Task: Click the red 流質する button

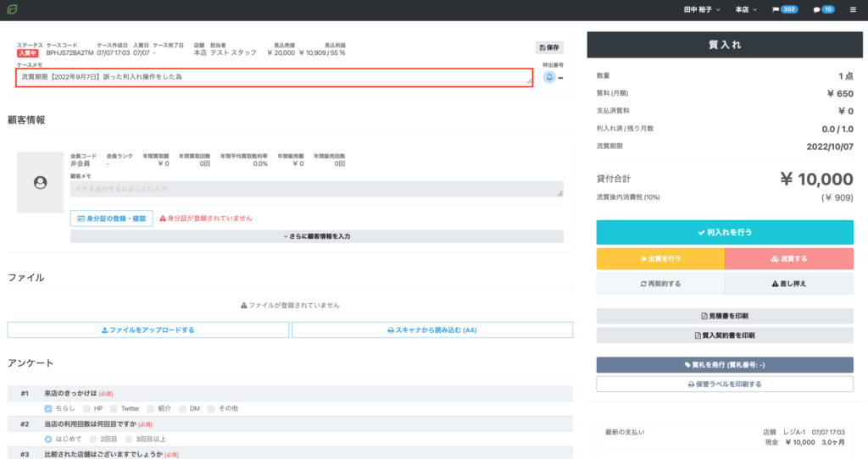Action: click(x=789, y=259)
